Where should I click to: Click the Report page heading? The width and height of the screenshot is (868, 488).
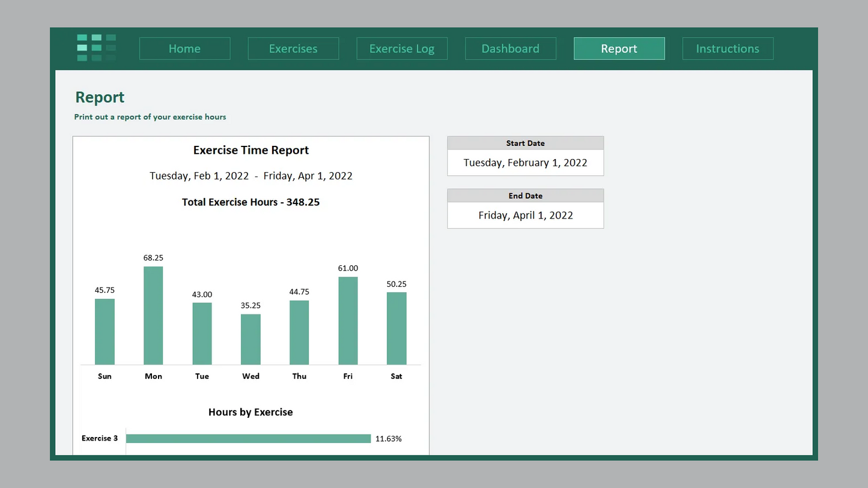pos(100,97)
